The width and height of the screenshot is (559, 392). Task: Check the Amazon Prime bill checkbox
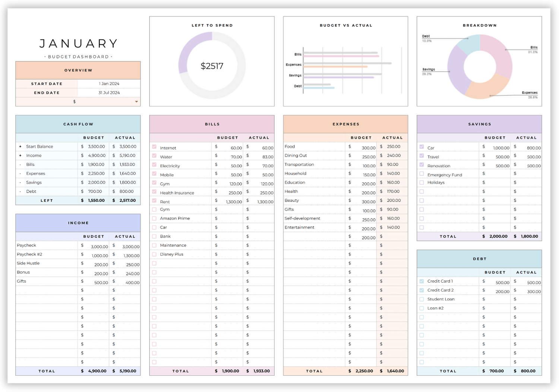[154, 218]
